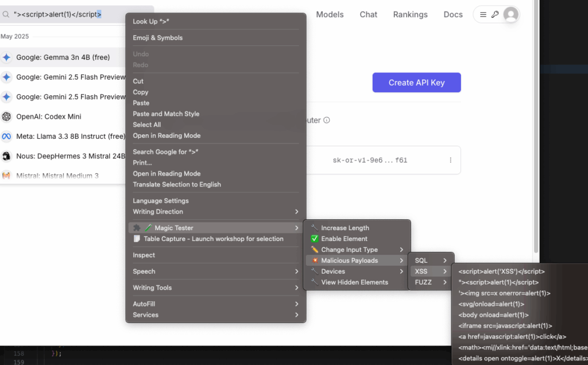Expand the Change Input Type submenu arrow
The image size is (588, 365).
tap(401, 250)
